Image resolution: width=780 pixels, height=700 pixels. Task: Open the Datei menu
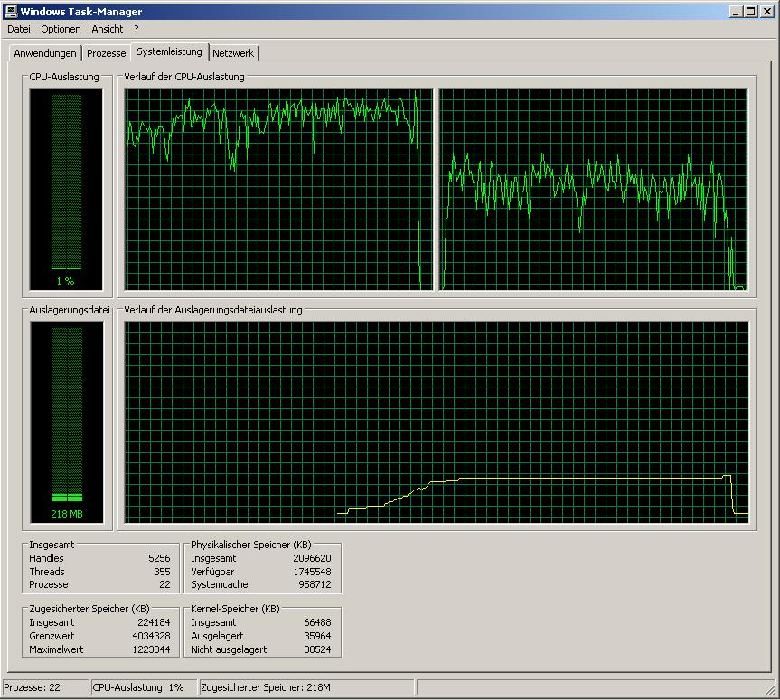[x=19, y=29]
